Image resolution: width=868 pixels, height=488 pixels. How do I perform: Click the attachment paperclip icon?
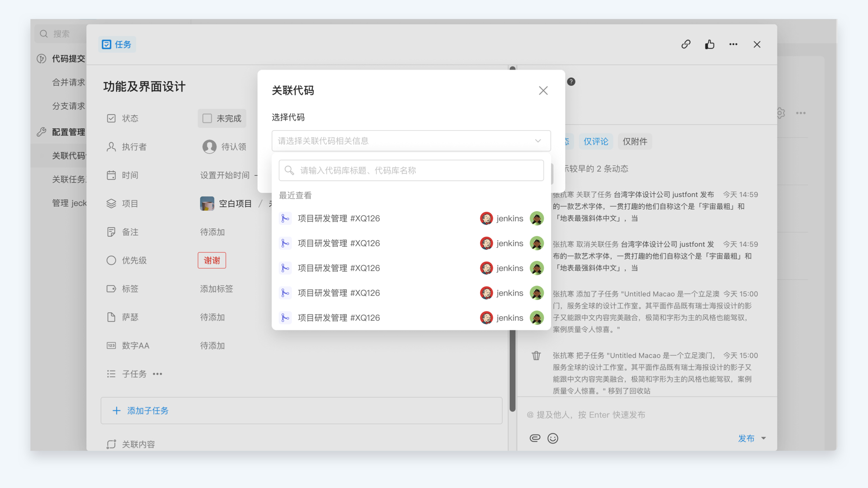pyautogui.click(x=535, y=438)
